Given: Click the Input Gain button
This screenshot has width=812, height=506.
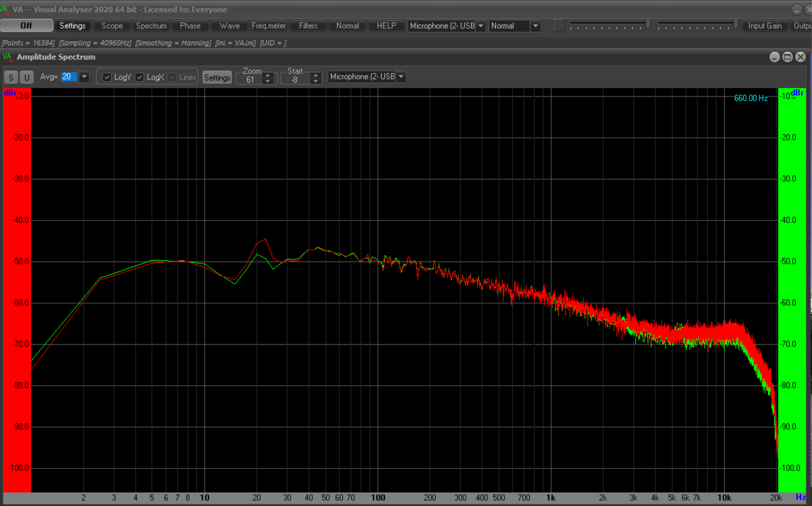Looking at the screenshot, I should pyautogui.click(x=765, y=25).
